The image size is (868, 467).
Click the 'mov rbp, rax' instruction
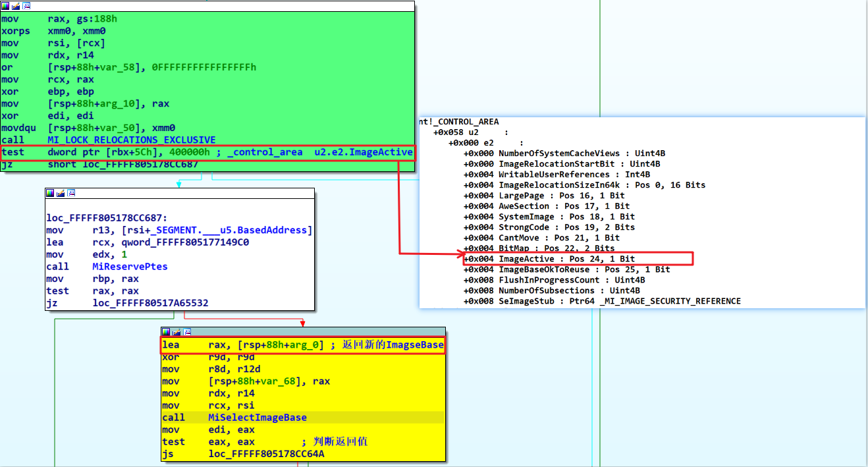click(x=93, y=279)
